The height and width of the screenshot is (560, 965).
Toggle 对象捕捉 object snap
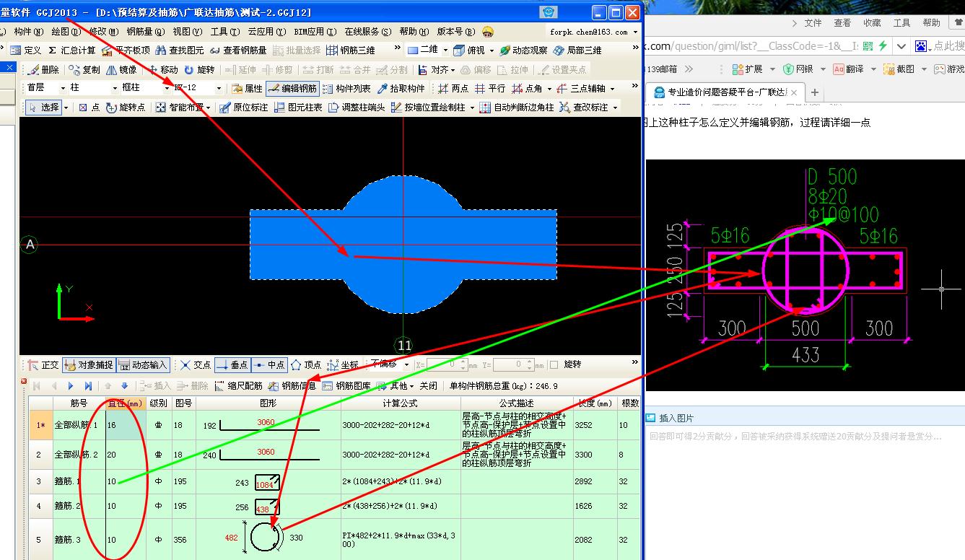coord(88,365)
